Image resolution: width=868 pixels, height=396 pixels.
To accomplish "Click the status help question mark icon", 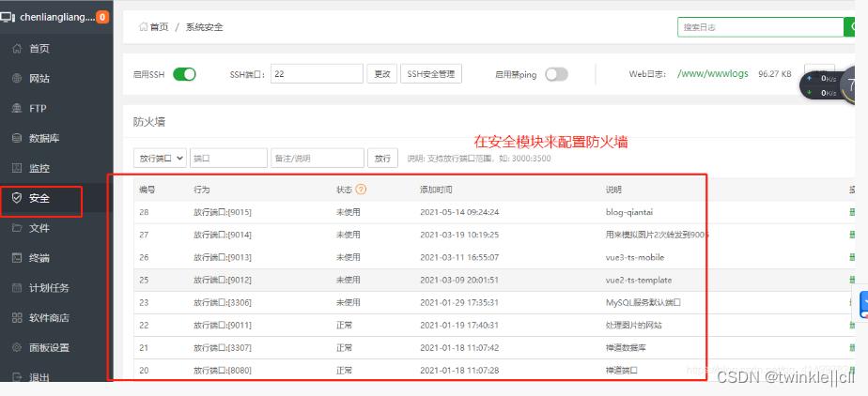I will [x=361, y=190].
